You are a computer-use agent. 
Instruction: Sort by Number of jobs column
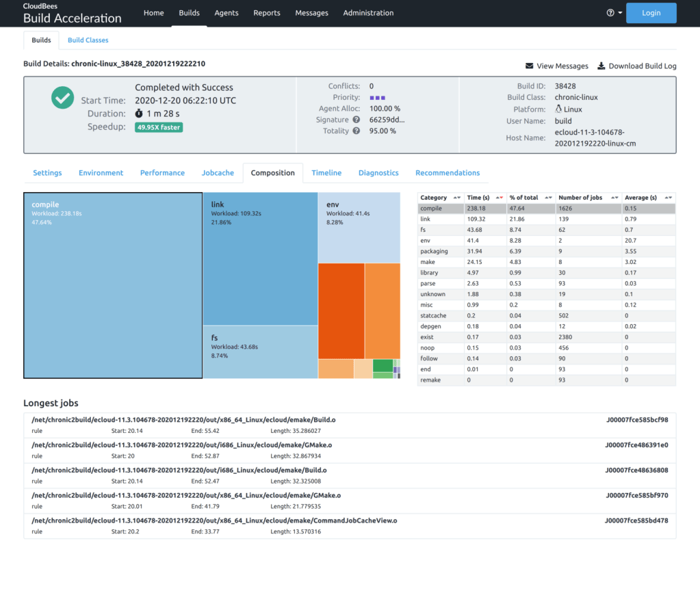coord(614,198)
